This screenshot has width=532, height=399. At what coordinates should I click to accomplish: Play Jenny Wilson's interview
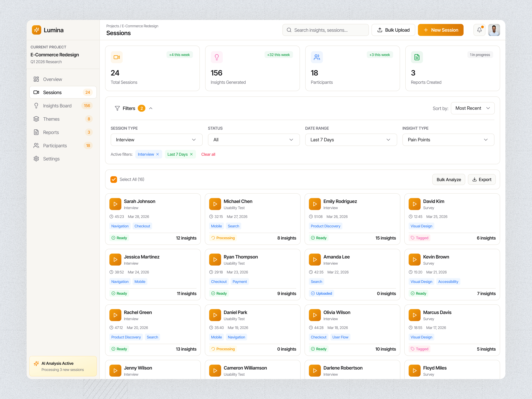coord(115,371)
